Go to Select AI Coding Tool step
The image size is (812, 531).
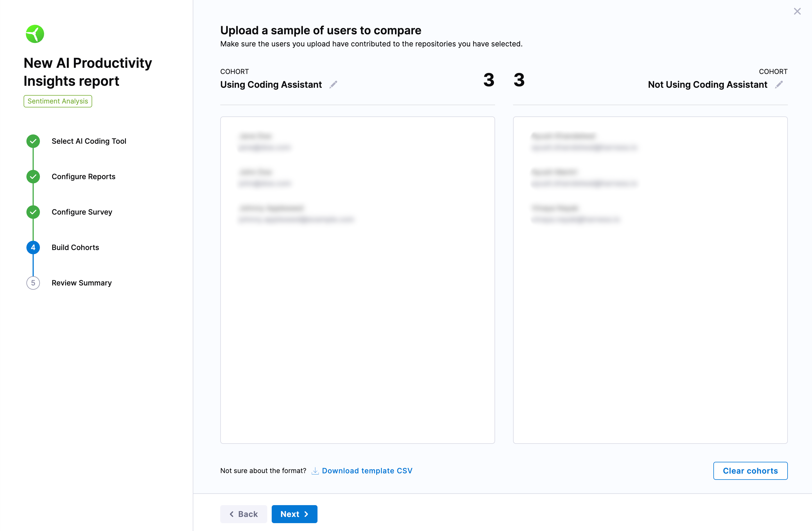[89, 141]
